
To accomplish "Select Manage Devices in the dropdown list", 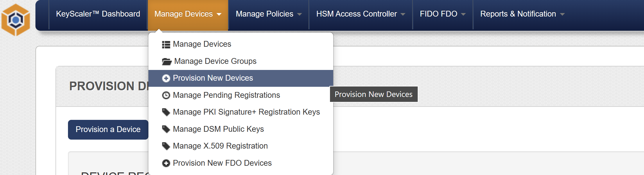I will [x=241, y=44].
